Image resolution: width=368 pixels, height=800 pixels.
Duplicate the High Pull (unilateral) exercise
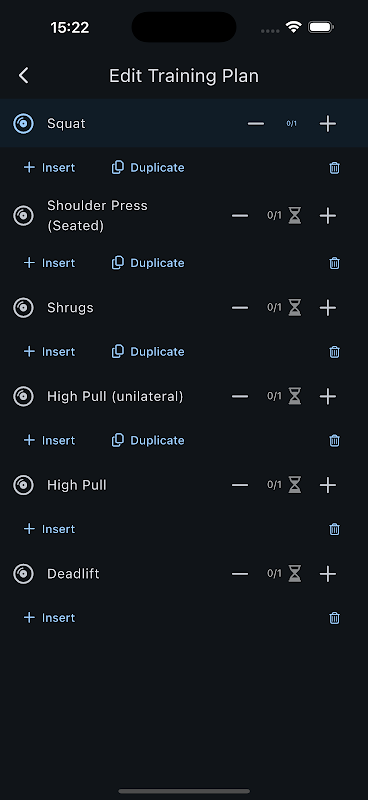pos(148,441)
